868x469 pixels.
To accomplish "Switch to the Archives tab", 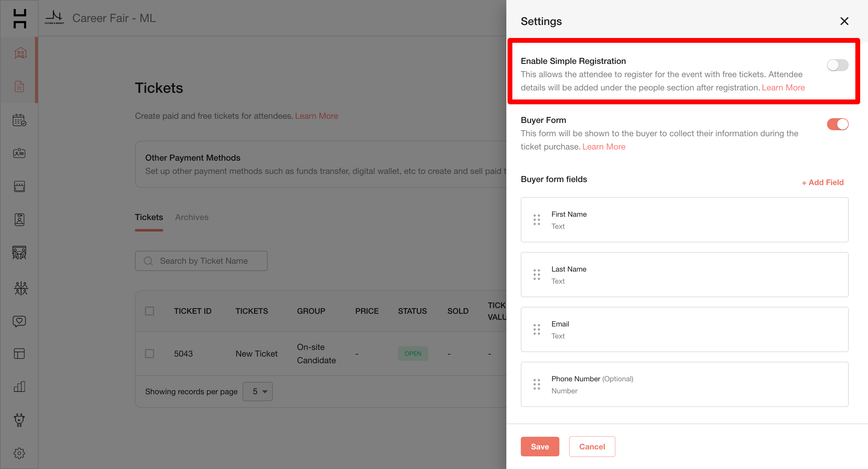I will [x=192, y=217].
